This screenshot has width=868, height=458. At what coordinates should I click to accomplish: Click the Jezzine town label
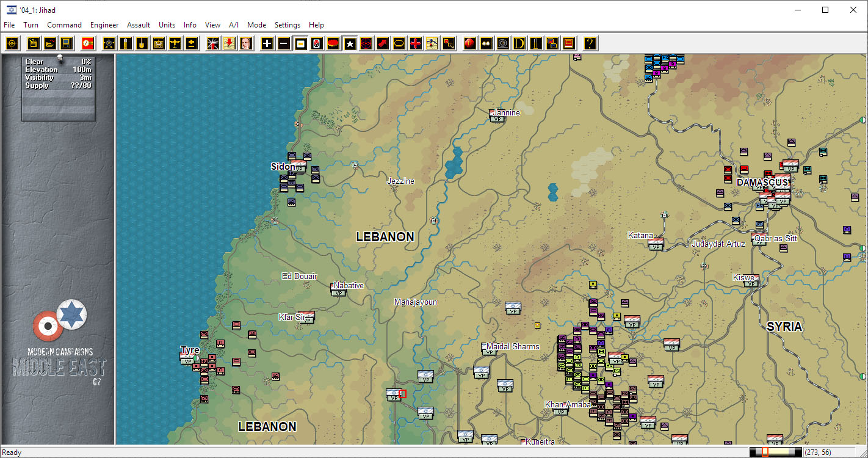pyautogui.click(x=400, y=181)
